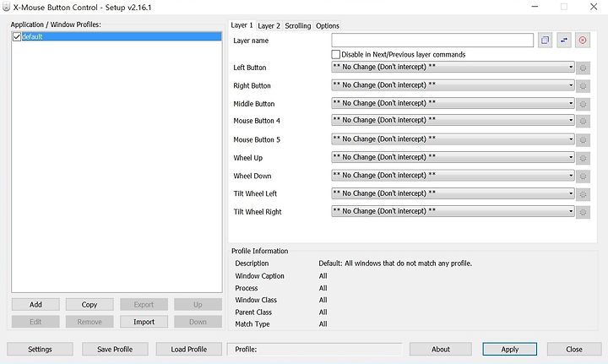Open the Settings button

click(40, 350)
